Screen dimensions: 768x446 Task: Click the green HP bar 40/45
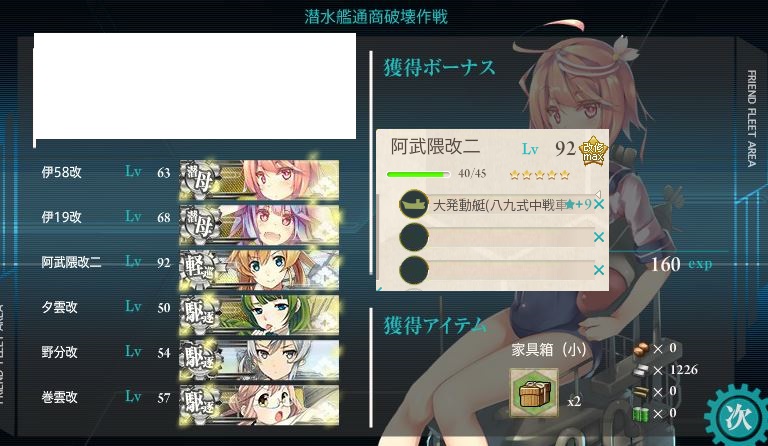418,174
